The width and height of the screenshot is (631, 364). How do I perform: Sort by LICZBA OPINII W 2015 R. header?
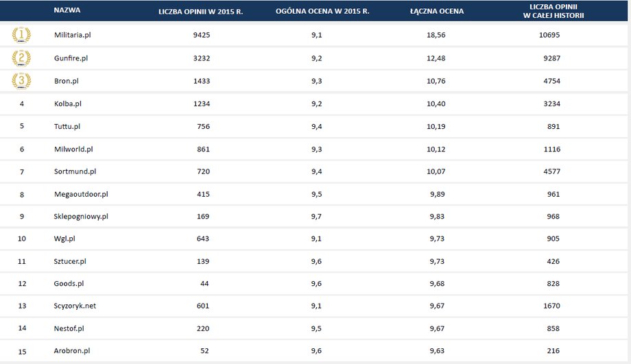coord(200,12)
